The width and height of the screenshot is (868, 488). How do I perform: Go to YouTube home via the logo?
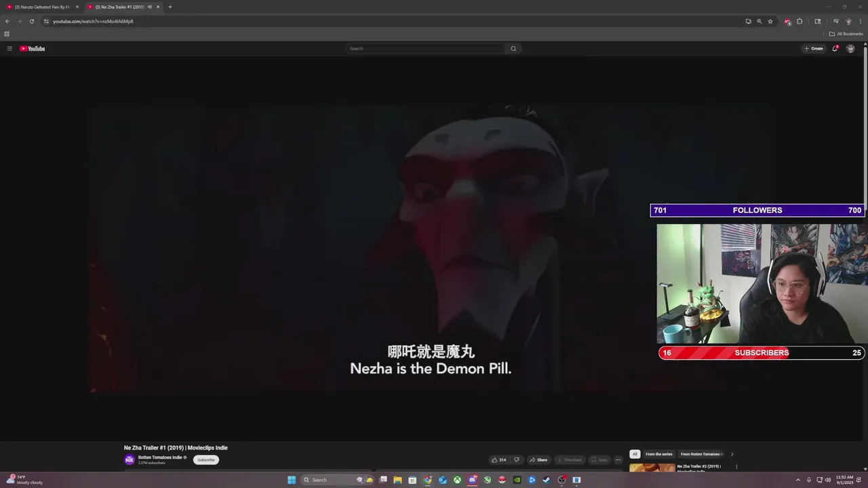[x=32, y=48]
